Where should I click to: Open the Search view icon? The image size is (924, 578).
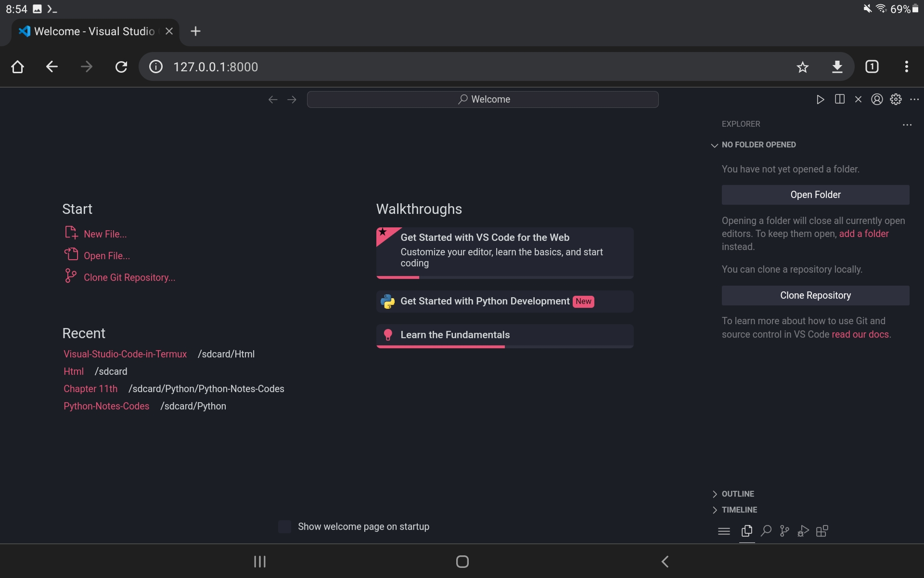coord(766,531)
